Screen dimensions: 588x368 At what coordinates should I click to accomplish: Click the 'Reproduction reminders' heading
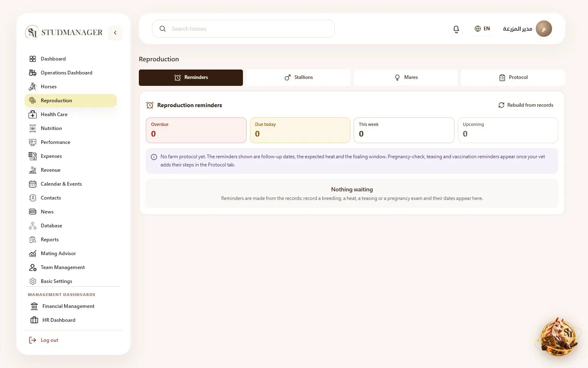click(189, 105)
